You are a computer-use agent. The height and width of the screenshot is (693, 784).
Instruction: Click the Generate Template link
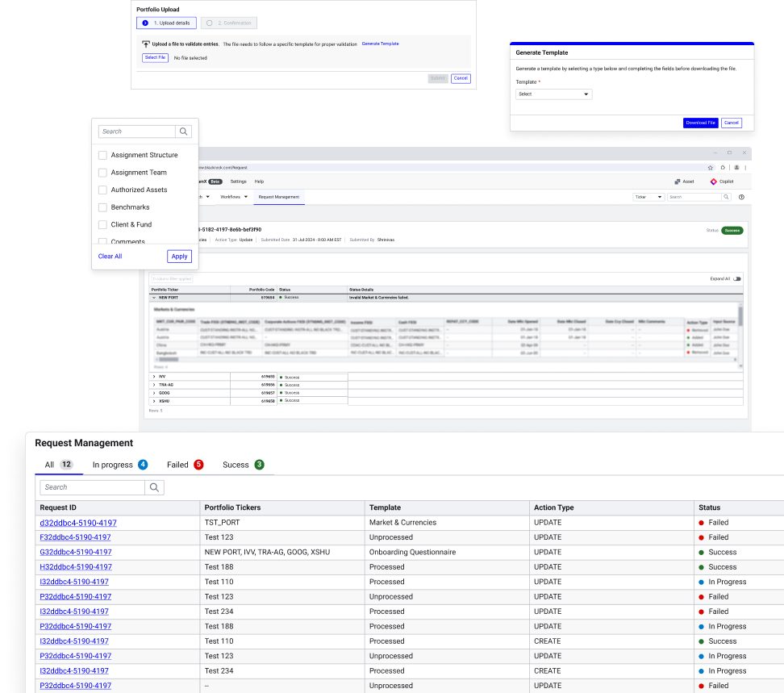point(380,44)
